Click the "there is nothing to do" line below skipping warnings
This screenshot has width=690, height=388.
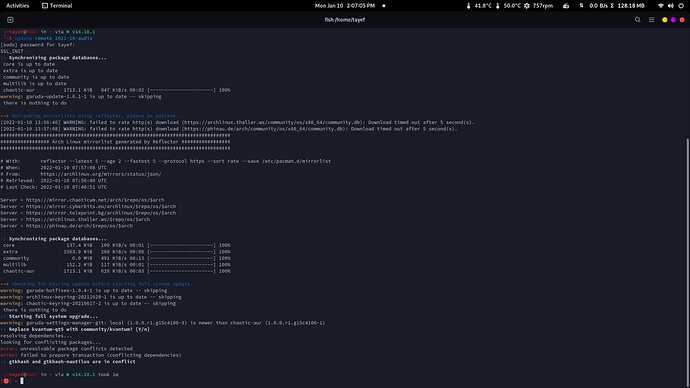35,310
